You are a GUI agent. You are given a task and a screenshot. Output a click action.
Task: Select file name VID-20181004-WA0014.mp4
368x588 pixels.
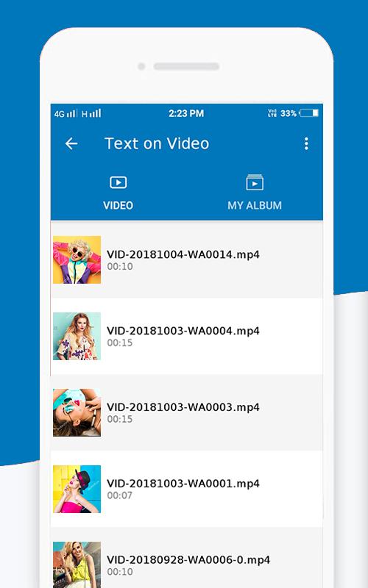[183, 254]
